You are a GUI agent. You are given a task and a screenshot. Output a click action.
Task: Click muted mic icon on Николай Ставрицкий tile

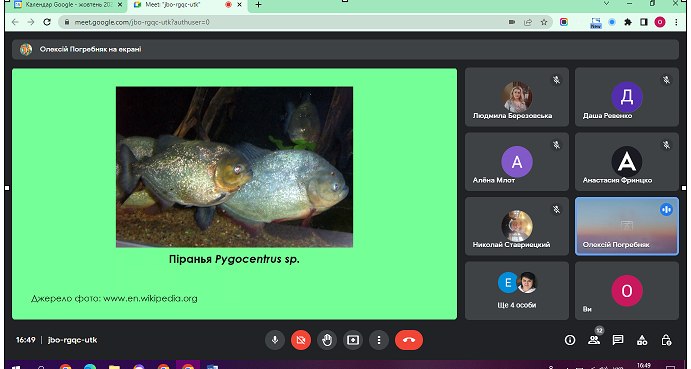coord(557,209)
